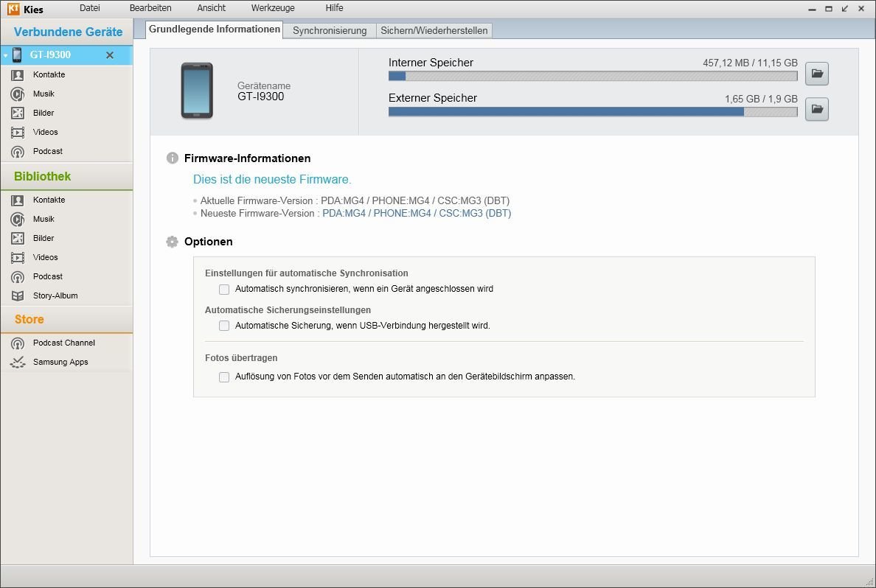This screenshot has width=876, height=588.
Task: Click the phone device thumbnail image
Action: pyautogui.click(x=197, y=91)
